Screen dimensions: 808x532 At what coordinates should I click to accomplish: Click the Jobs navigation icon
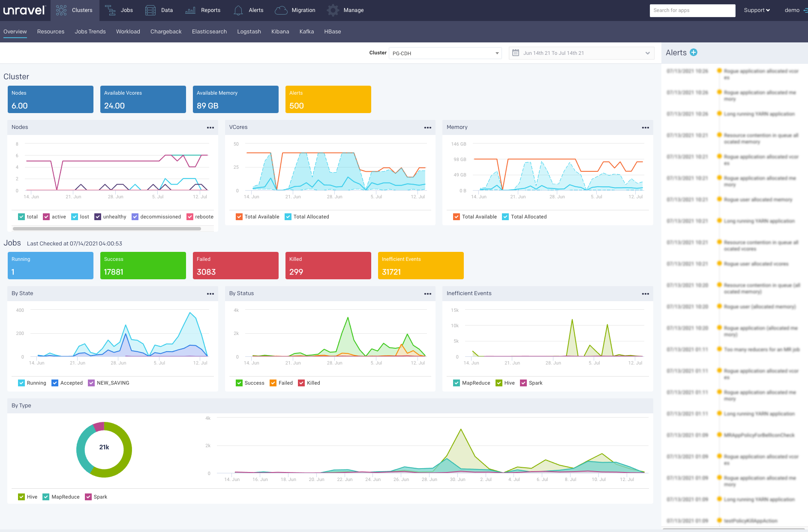pyautogui.click(x=110, y=10)
